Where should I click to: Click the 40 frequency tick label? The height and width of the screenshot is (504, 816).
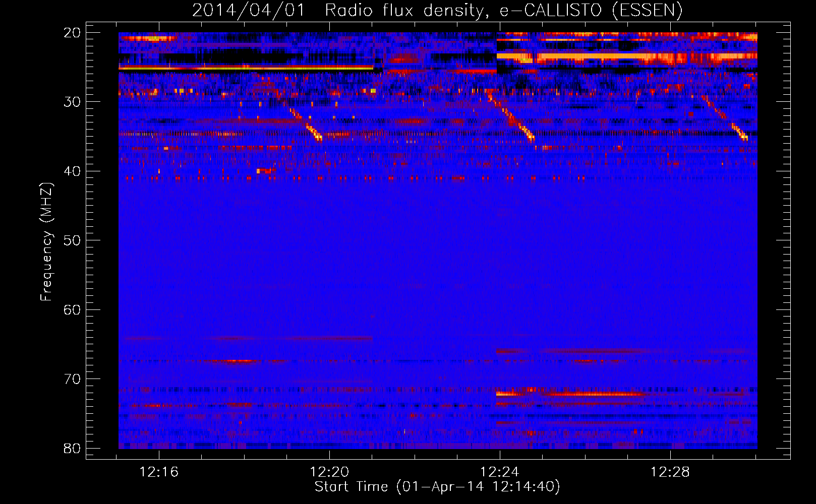point(72,171)
